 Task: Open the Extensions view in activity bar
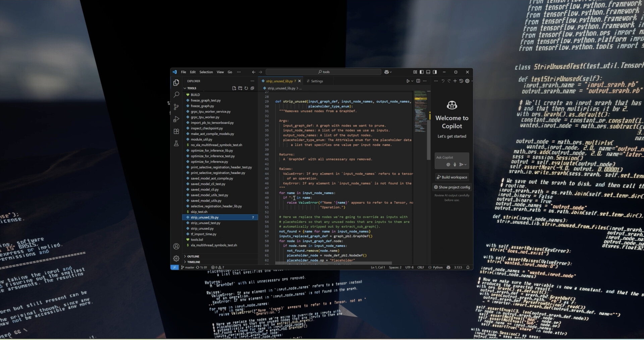coord(176,131)
